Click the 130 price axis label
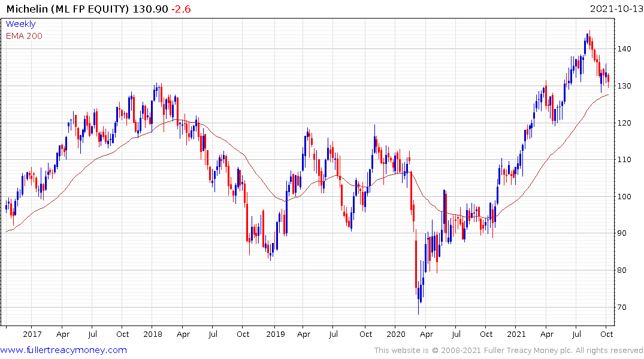This screenshot has width=644, height=359. pyautogui.click(x=624, y=86)
